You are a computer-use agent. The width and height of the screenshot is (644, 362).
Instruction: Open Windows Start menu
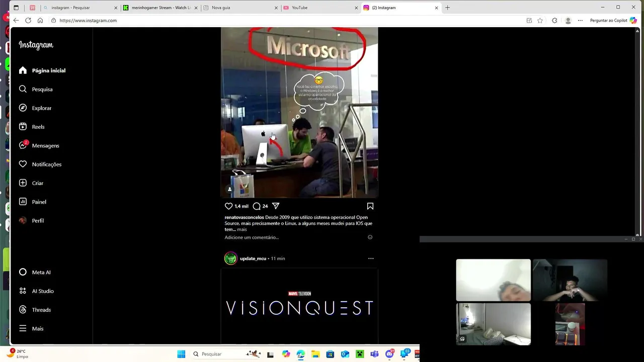pos(181,354)
